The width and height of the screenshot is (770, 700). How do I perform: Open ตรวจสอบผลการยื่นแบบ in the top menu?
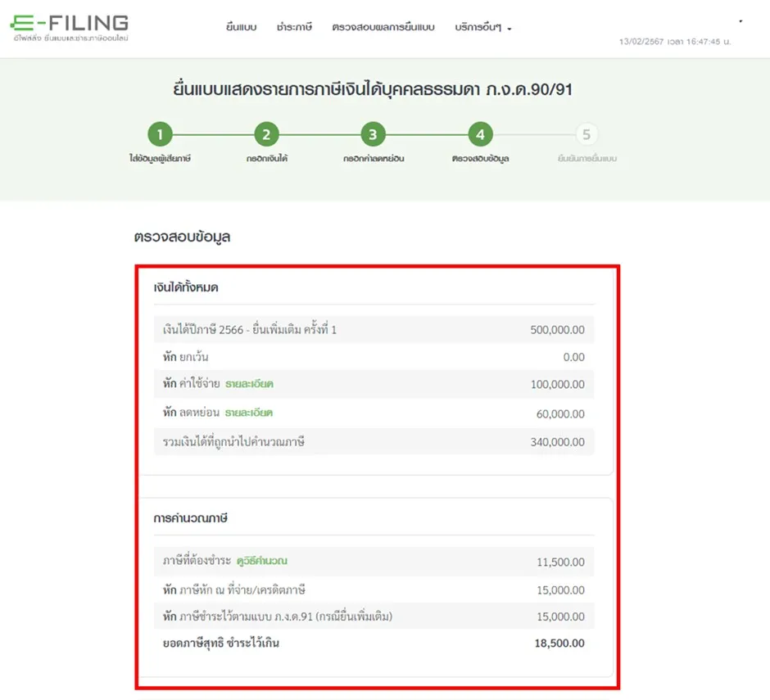[383, 27]
